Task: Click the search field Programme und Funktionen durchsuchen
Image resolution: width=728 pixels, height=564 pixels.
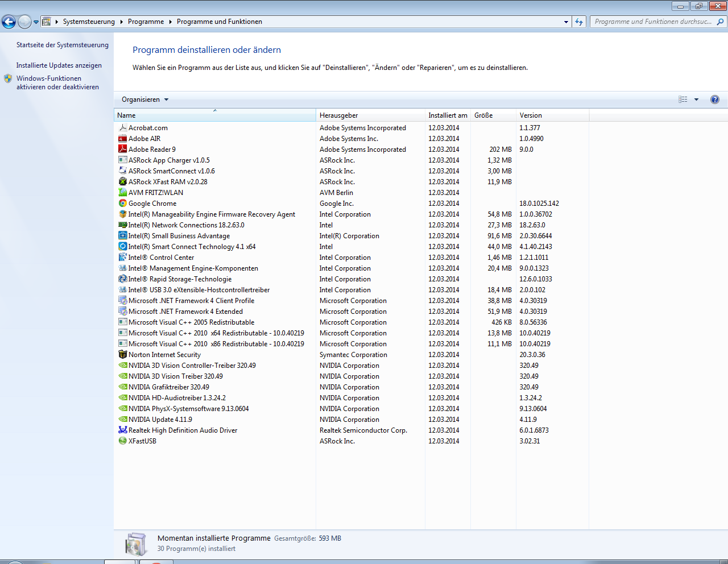Action: (653, 22)
